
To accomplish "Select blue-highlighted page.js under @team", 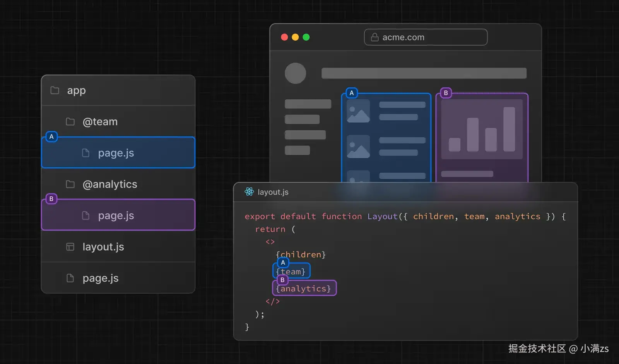I will click(x=118, y=153).
